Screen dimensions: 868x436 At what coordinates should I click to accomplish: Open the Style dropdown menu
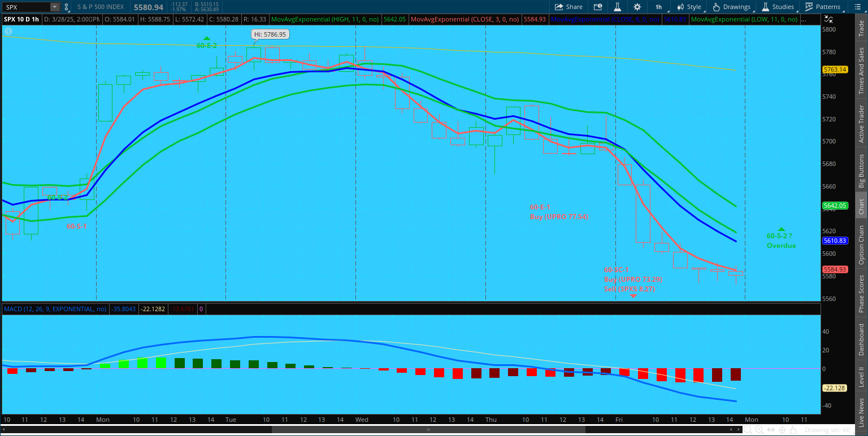tap(689, 7)
